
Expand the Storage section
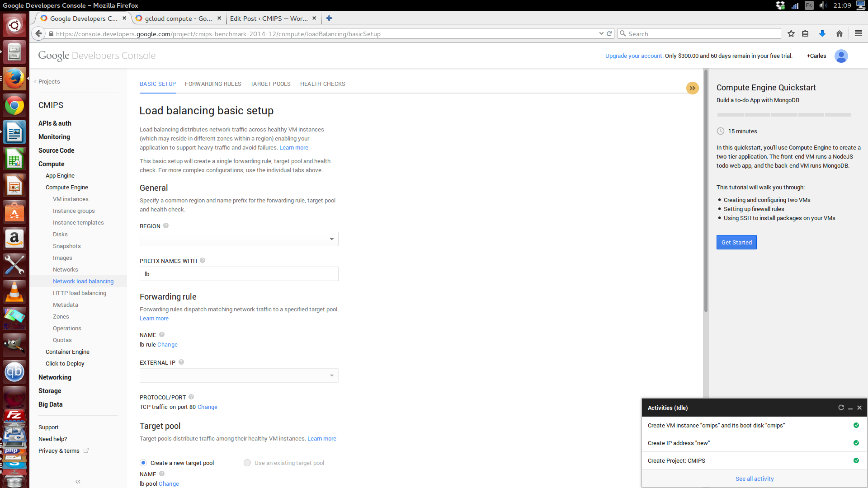tap(50, 391)
